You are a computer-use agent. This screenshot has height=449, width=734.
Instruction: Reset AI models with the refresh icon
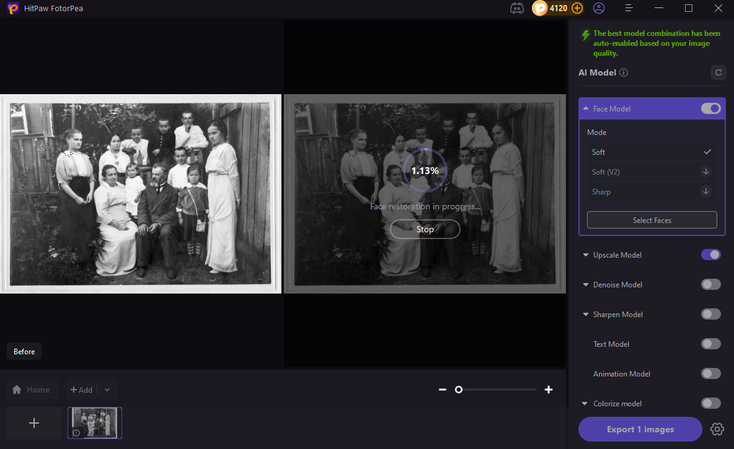pyautogui.click(x=717, y=73)
